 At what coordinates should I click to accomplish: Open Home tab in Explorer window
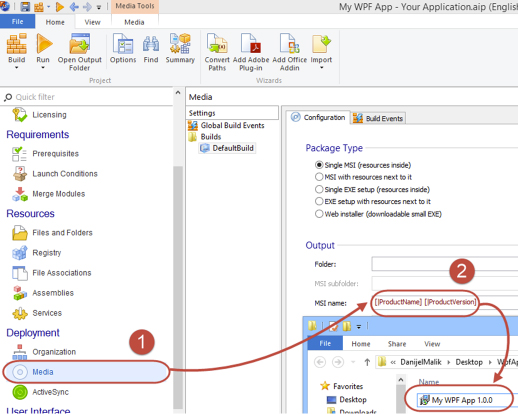tap(361, 344)
